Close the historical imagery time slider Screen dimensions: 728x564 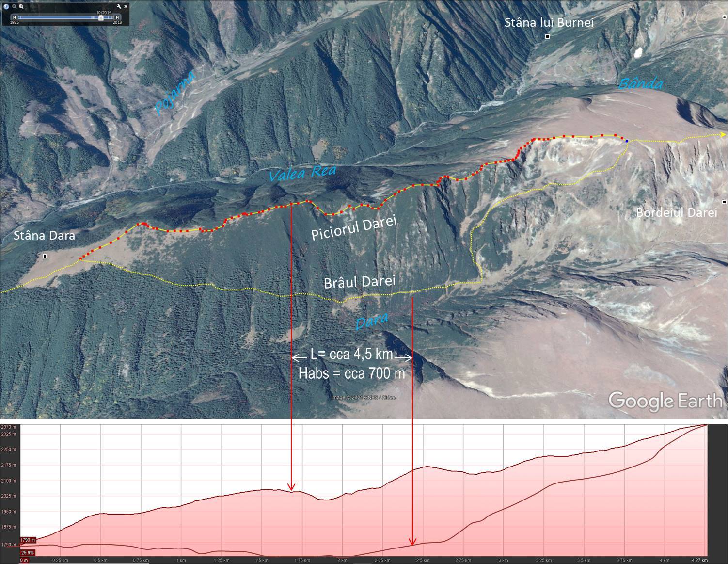click(126, 6)
